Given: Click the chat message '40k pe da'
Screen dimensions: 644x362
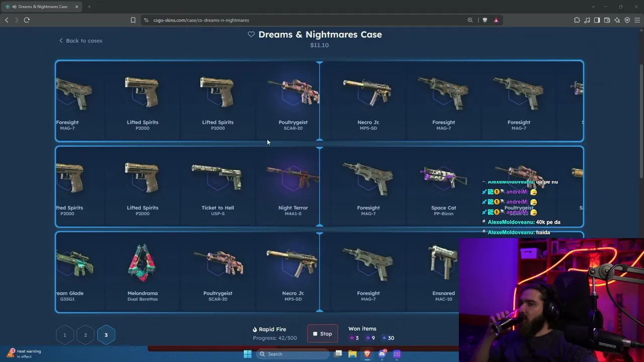Looking at the screenshot, I should [548, 222].
